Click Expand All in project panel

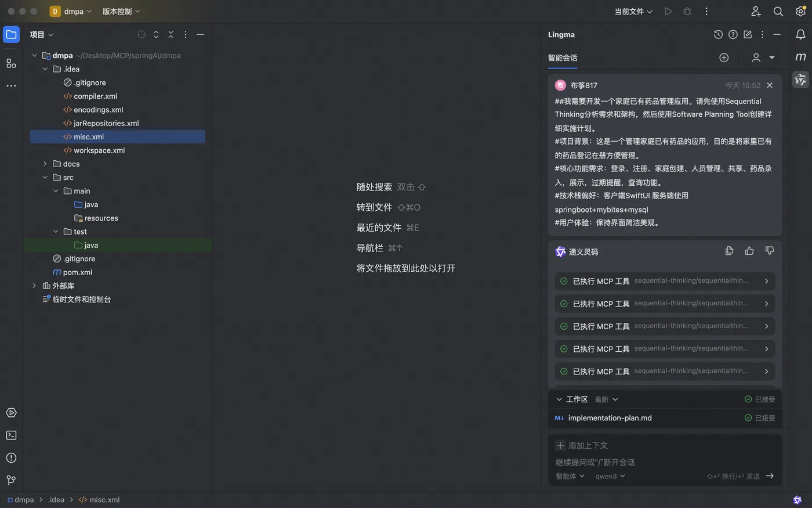click(x=156, y=35)
